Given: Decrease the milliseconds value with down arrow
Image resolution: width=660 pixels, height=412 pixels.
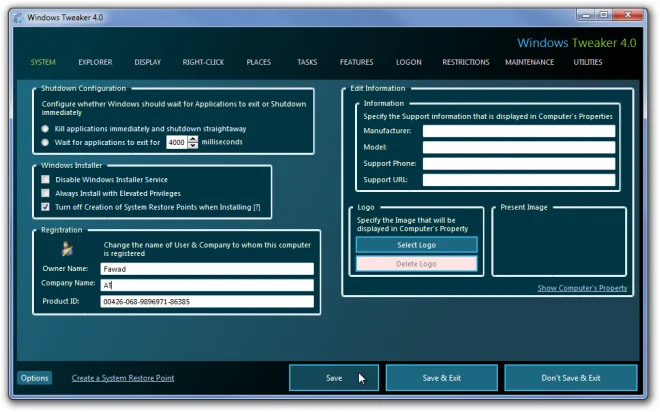Looking at the screenshot, I should point(193,145).
